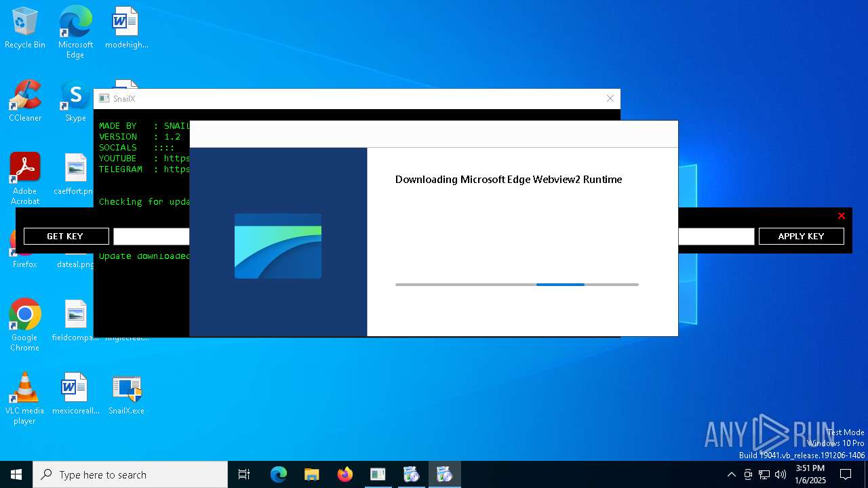The width and height of the screenshot is (868, 488).
Task: Open the clock showing 3:51 PM
Action: [x=810, y=474]
